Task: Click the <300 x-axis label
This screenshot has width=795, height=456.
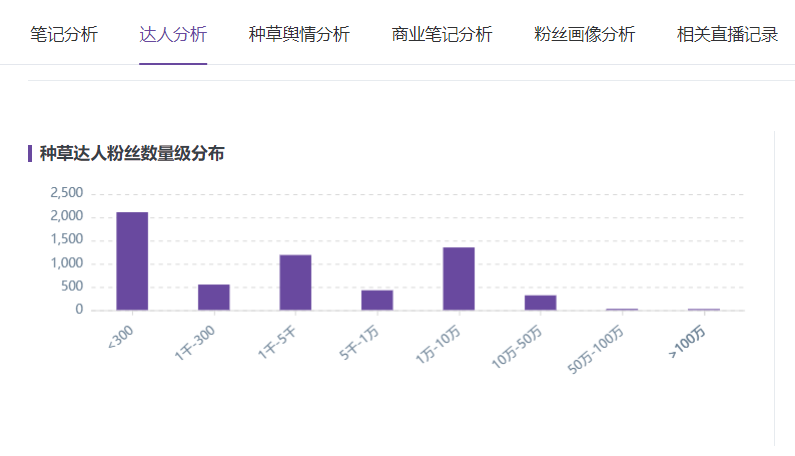Action: (121, 339)
